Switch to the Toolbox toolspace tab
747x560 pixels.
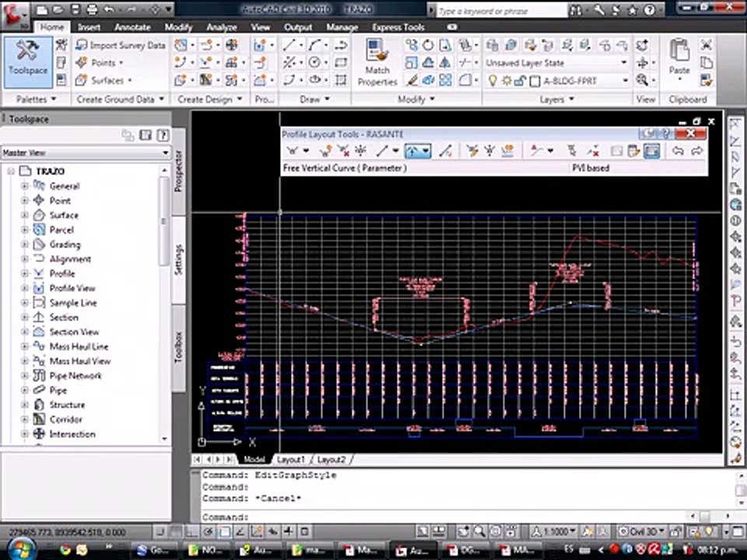tap(179, 347)
